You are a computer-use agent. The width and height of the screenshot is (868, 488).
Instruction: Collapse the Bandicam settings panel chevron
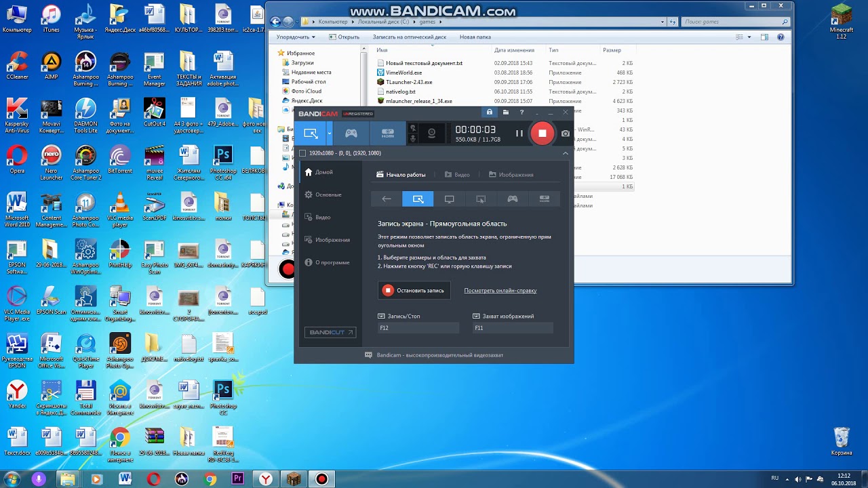(x=565, y=153)
